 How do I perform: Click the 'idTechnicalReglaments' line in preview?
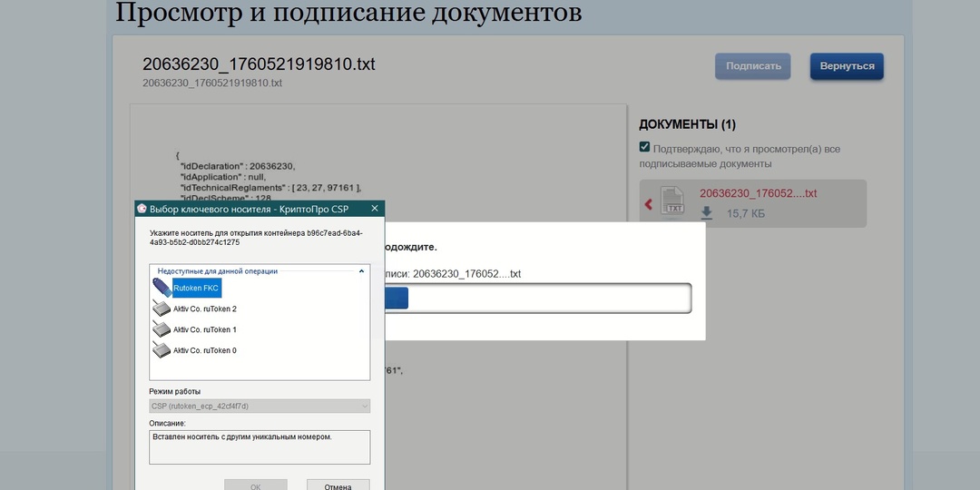270,188
